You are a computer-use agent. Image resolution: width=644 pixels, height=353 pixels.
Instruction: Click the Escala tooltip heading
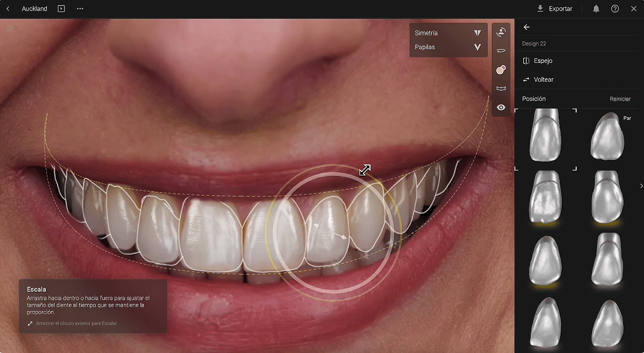(x=36, y=290)
